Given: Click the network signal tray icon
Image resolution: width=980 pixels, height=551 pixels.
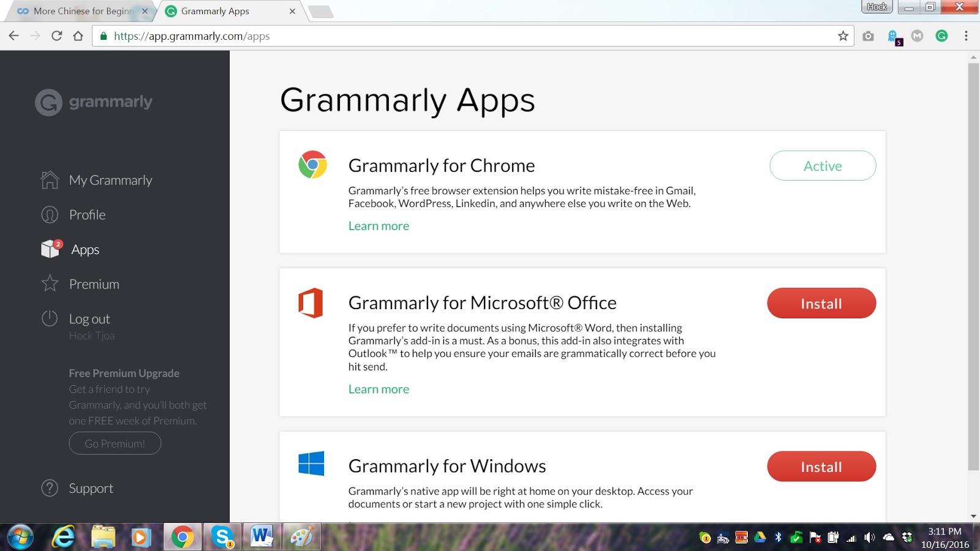Looking at the screenshot, I should click(851, 538).
